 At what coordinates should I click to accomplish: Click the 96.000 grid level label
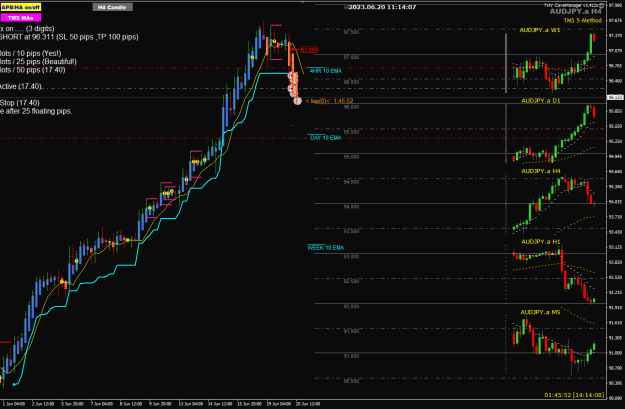tap(351, 107)
